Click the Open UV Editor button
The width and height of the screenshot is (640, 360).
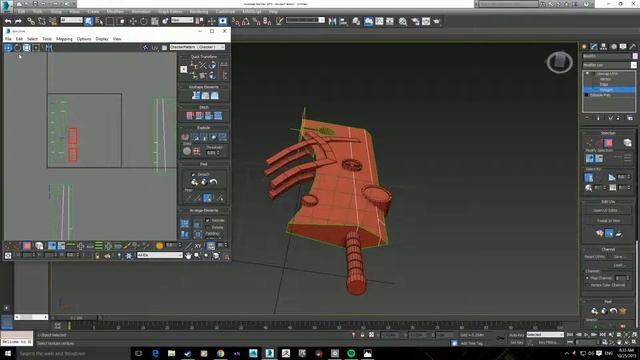(608, 210)
